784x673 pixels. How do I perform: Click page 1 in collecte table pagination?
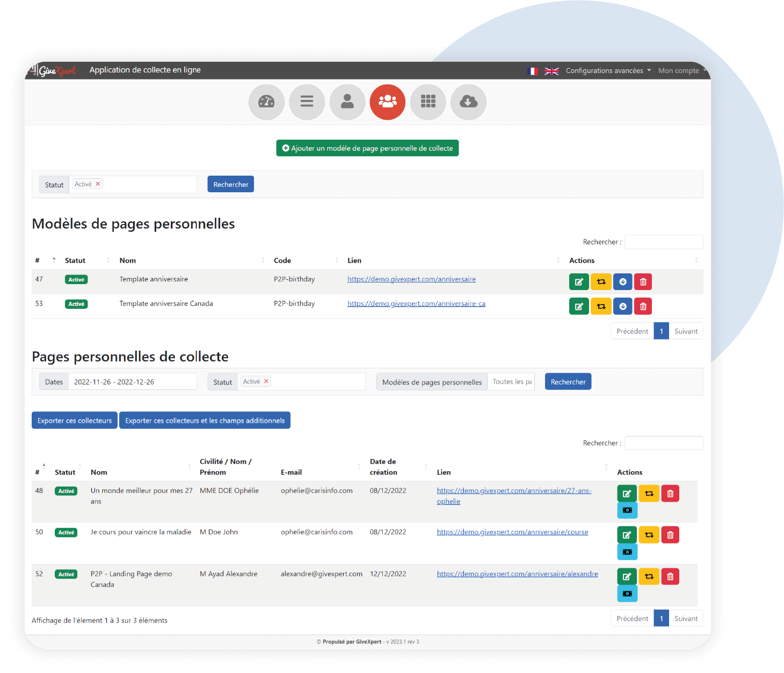[662, 618]
